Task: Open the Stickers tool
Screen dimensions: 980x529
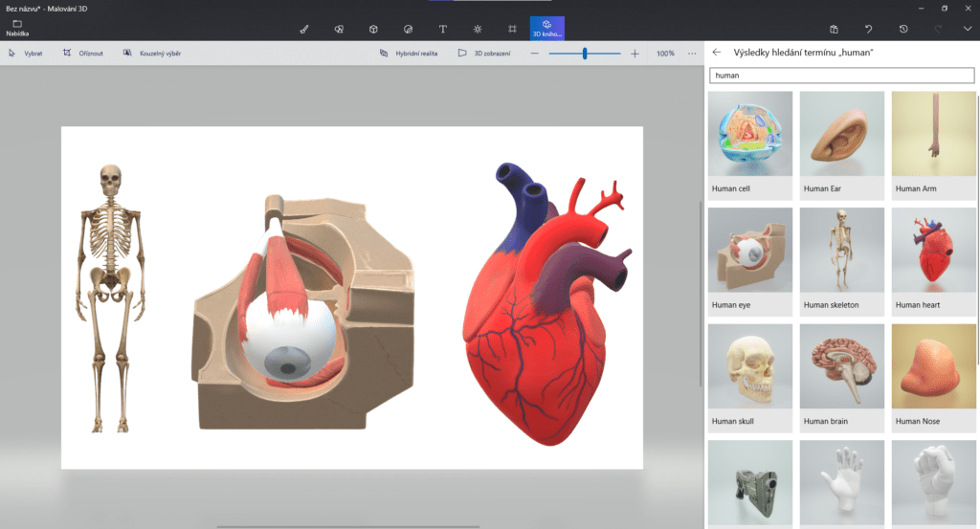Action: 408,29
